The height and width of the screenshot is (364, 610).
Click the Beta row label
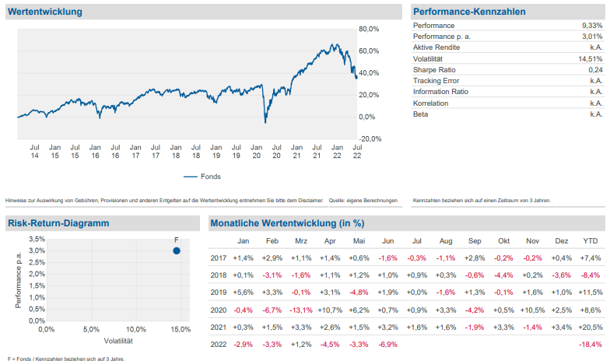(421, 114)
